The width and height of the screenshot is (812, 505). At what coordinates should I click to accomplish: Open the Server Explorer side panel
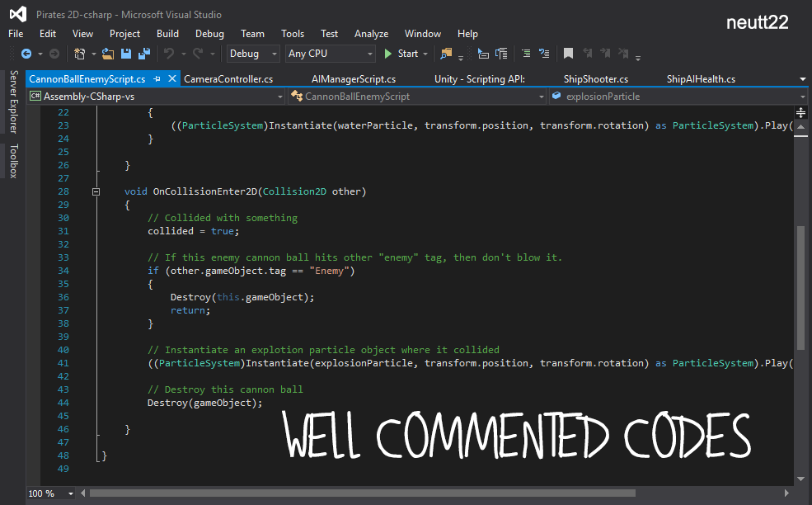(13, 102)
